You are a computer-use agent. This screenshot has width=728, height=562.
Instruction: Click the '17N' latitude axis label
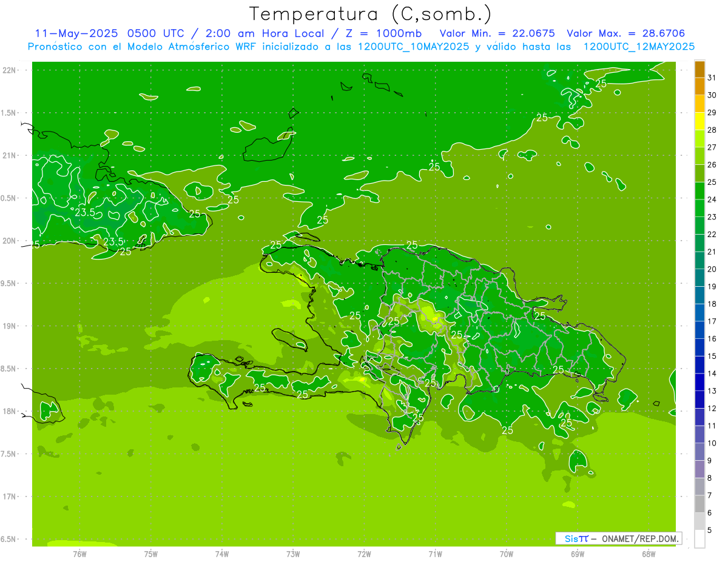9,497
